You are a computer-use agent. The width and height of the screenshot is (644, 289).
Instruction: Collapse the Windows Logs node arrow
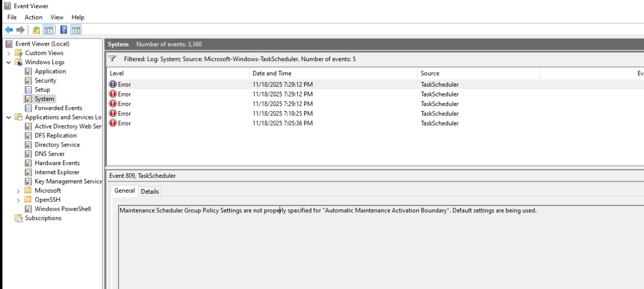9,62
